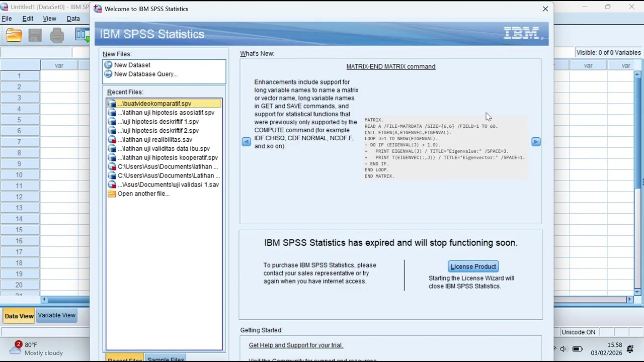This screenshot has width=644, height=362.
Task: Click row header 20 in data grid
Action: pyautogui.click(x=20, y=285)
